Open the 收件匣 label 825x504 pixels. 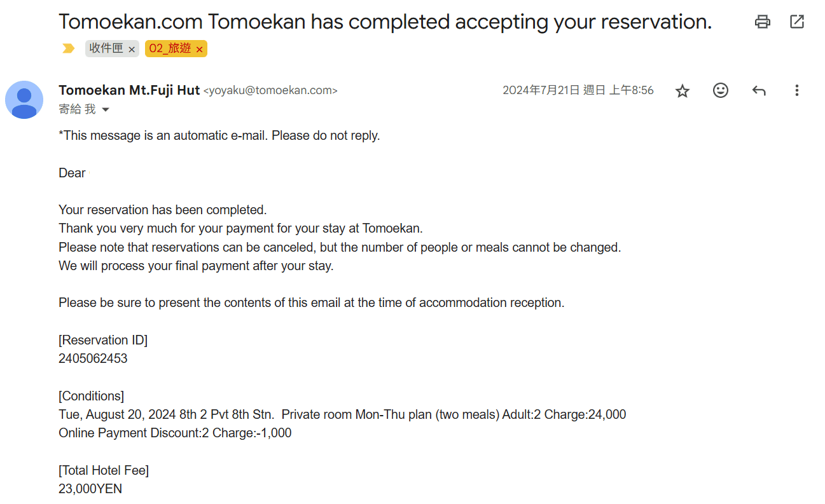click(106, 49)
